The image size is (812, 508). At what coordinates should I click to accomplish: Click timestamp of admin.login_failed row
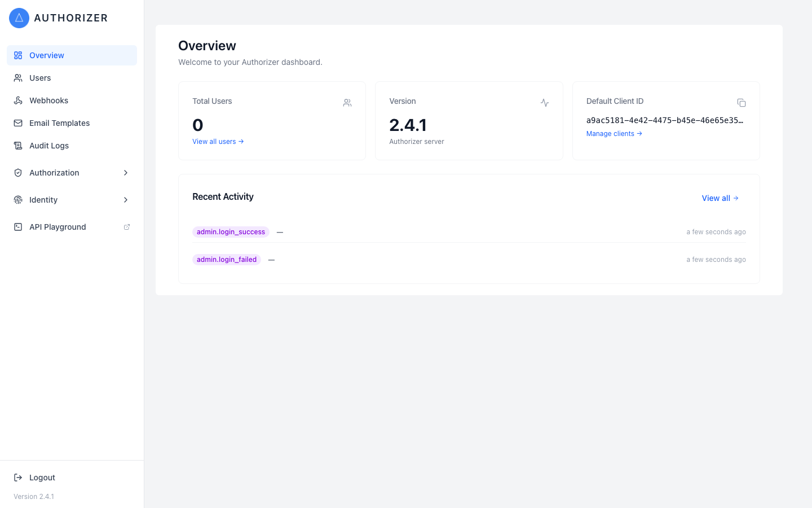716,260
